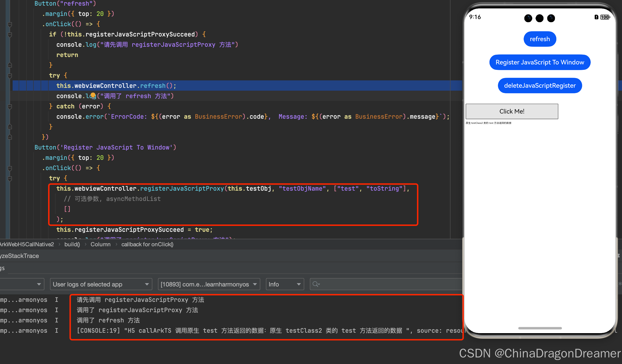Screen dimensions: 622x364
Task: Open the process dropdown showing com.e...learnharmonyos
Action: point(209,284)
